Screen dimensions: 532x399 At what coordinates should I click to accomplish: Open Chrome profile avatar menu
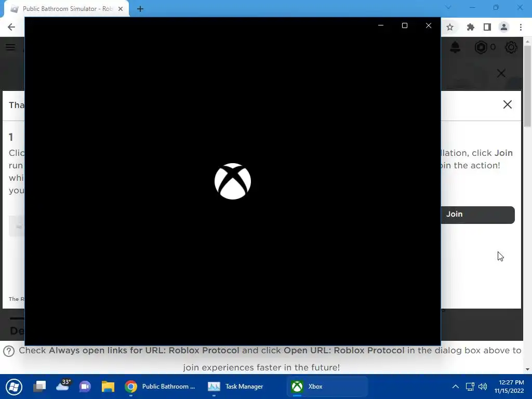[x=504, y=27]
